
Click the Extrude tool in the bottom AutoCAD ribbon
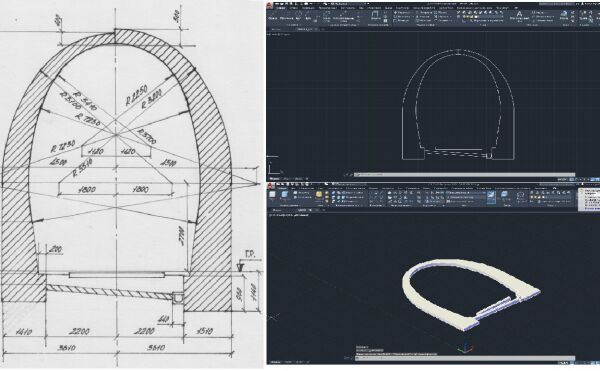285,195
